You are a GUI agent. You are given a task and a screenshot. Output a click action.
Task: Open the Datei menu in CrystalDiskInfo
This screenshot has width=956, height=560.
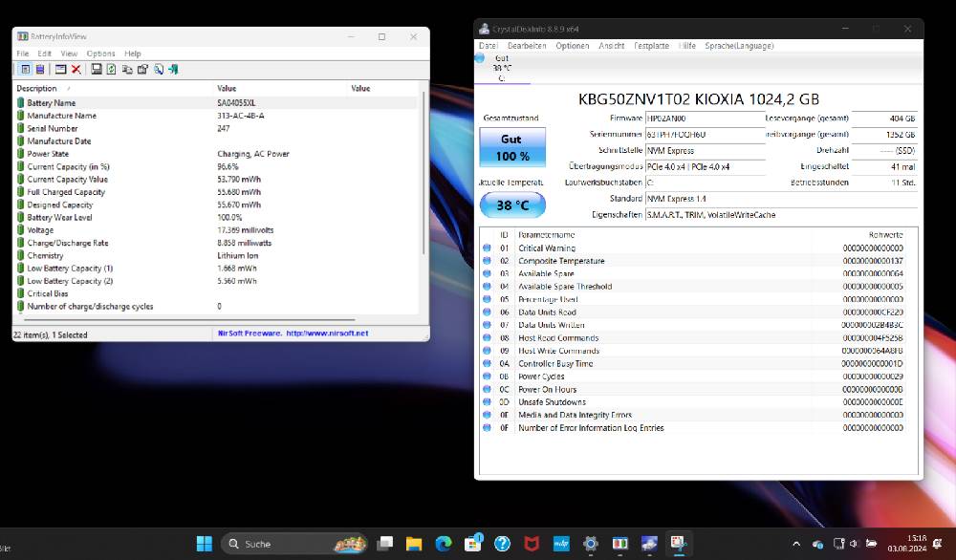pyautogui.click(x=489, y=46)
